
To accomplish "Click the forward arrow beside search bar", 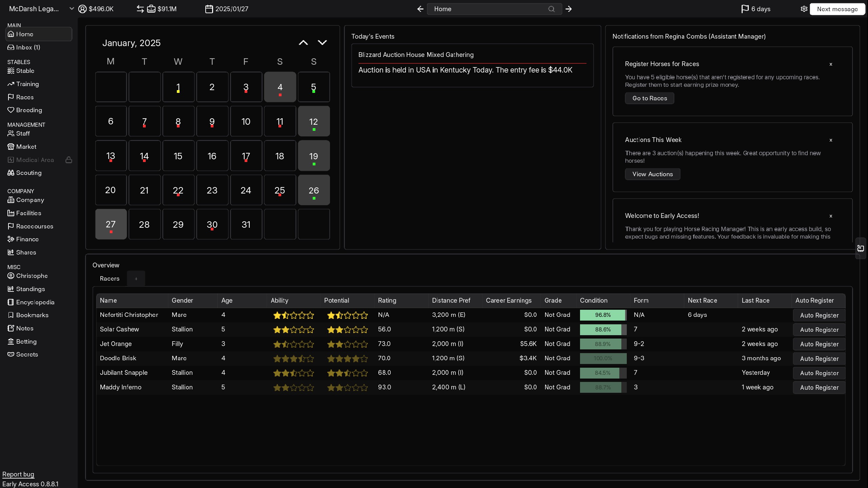I will [569, 9].
